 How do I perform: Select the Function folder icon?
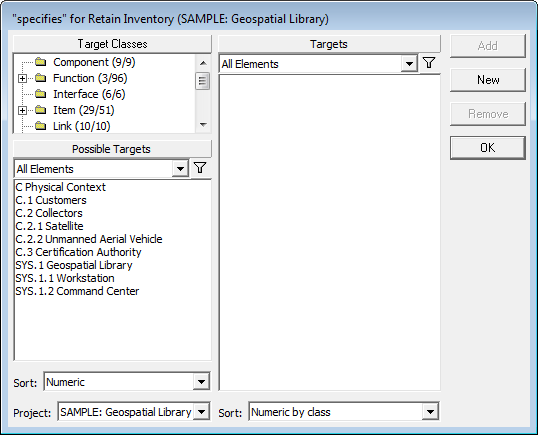[x=41, y=78]
